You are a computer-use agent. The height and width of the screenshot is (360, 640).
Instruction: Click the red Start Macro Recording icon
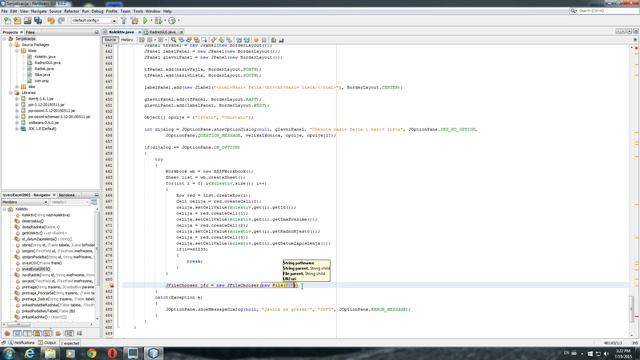(x=256, y=40)
